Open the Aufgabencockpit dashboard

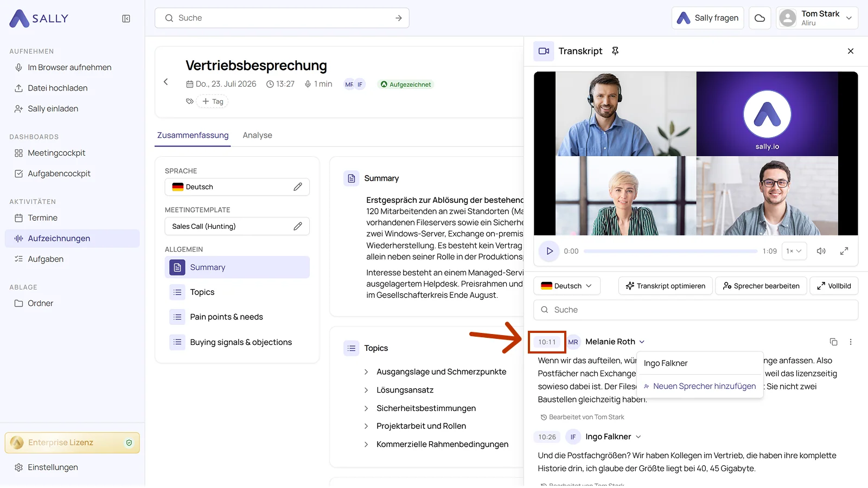click(72, 174)
